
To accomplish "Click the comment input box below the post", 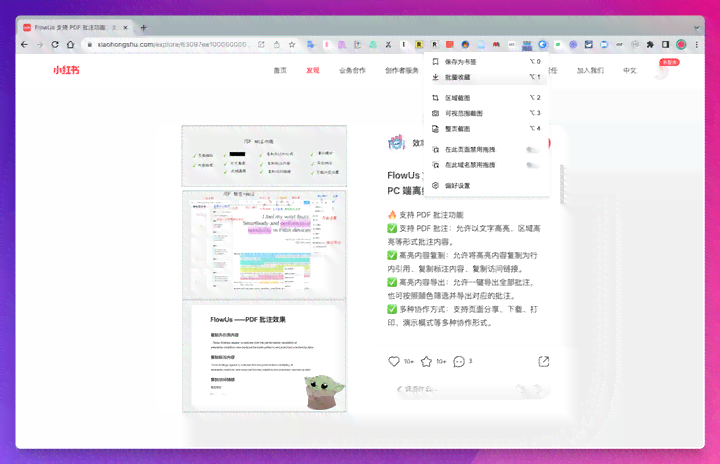I will point(471,390).
